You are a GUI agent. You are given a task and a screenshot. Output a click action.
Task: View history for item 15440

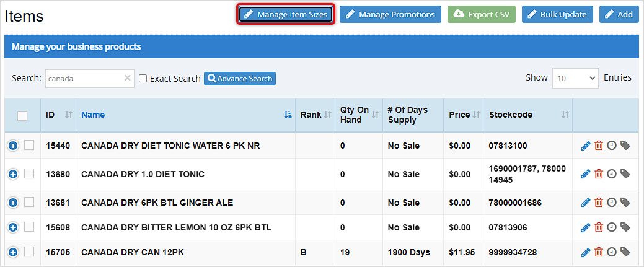(x=612, y=146)
